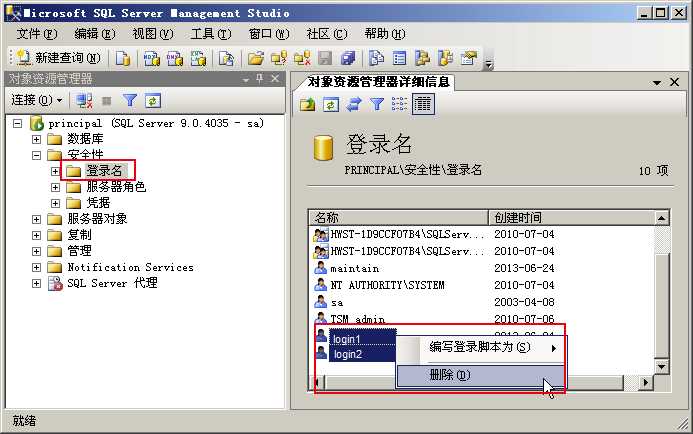Click the list vertical scrollbar down arrow
Viewport: 693px width, 434px height.
click(662, 366)
